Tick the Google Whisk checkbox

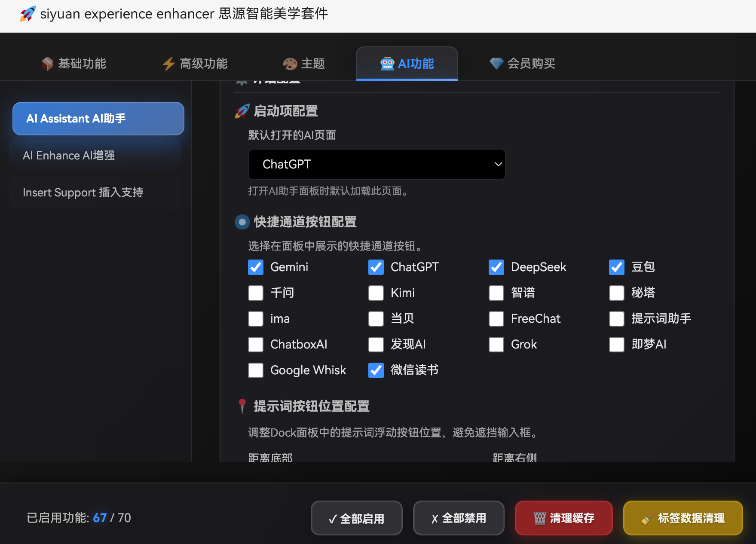click(x=256, y=370)
